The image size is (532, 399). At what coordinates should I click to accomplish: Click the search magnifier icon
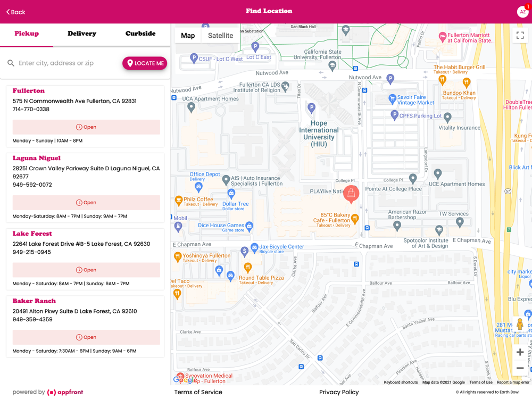tap(11, 63)
